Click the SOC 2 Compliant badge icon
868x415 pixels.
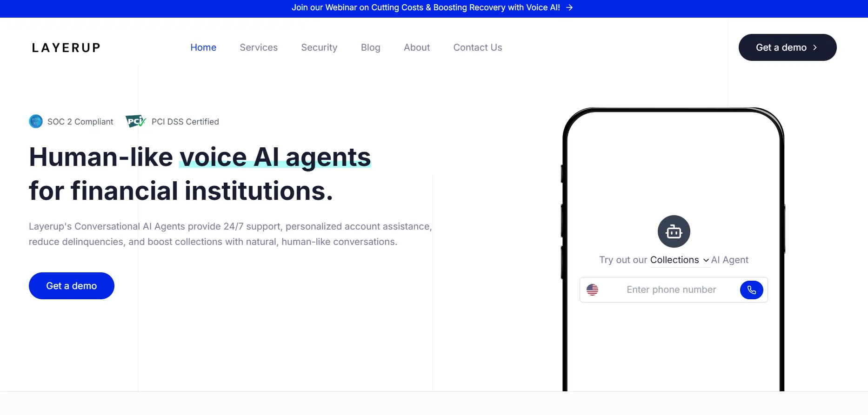point(36,121)
